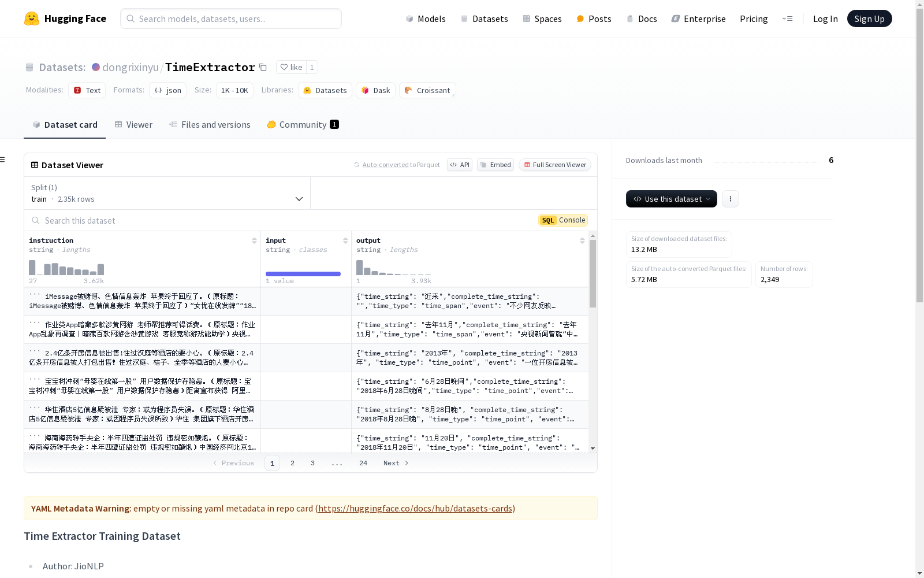Viewport: 924px width, 578px height.
Task: Click the output cell containing "11月20日"
Action: [470, 441]
